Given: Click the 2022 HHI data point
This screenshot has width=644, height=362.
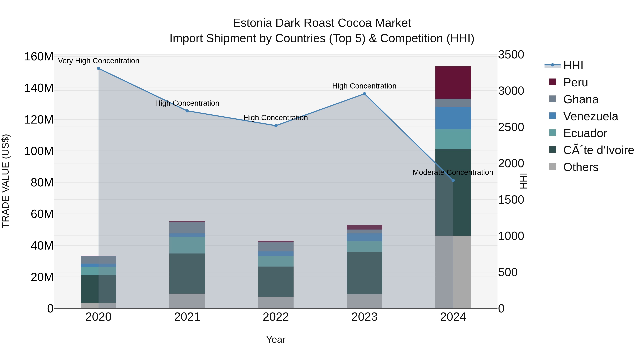Looking at the screenshot, I should [276, 126].
